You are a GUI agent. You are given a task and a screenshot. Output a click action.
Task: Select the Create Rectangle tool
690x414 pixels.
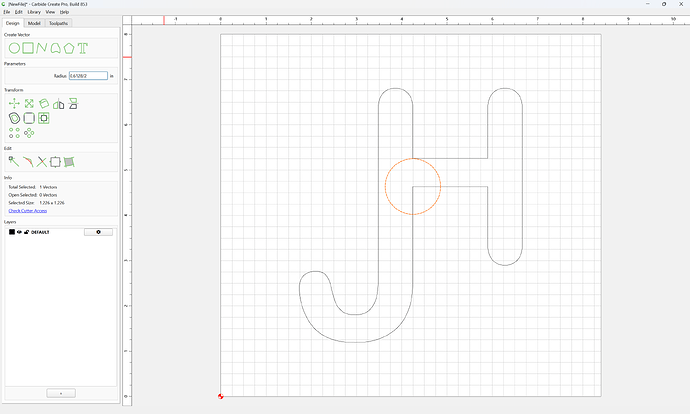point(28,48)
